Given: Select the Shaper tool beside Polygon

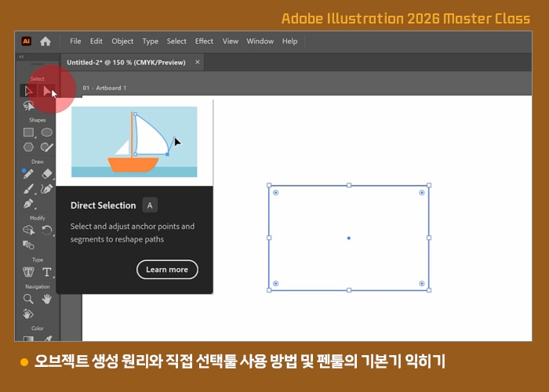Looking at the screenshot, I should click(x=46, y=147).
